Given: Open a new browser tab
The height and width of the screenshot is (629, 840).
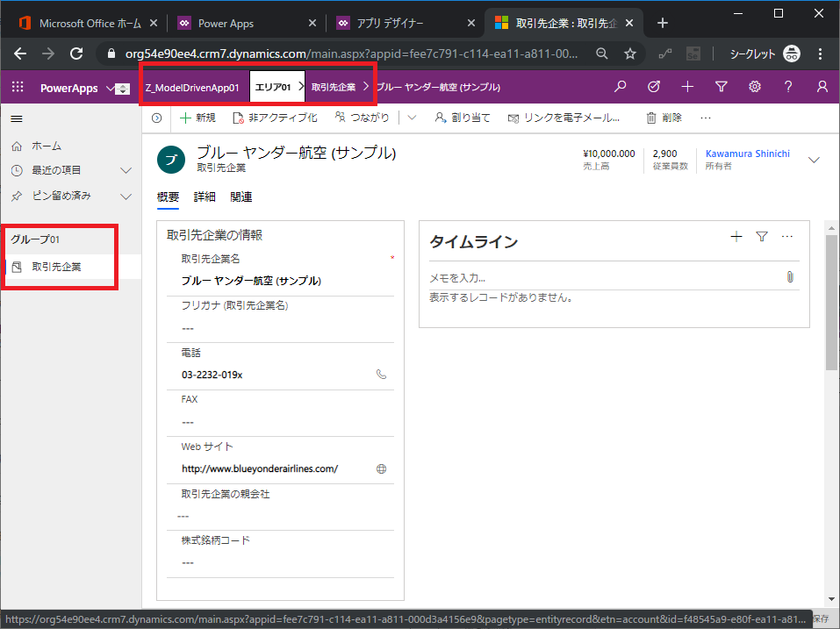Looking at the screenshot, I should tap(663, 23).
